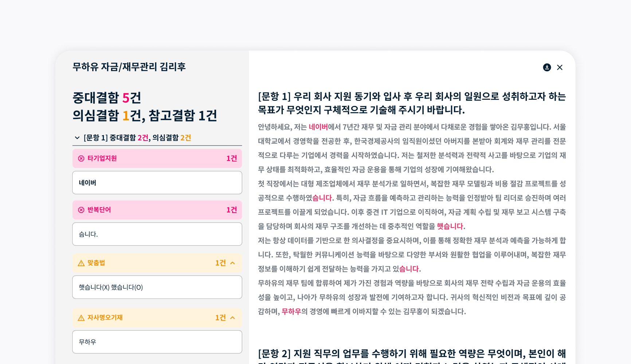Select the 반복단어 defect header
This screenshot has height=364, width=631.
(157, 210)
